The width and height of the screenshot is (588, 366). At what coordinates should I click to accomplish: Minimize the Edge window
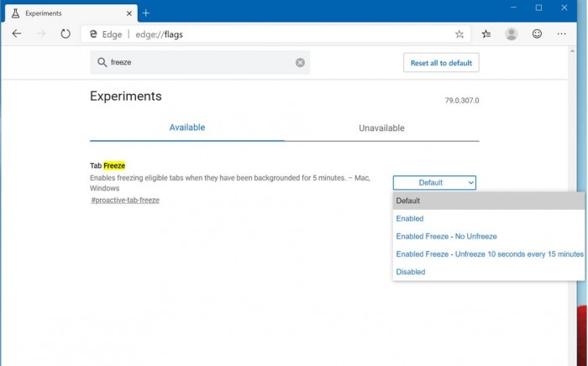tap(513, 8)
